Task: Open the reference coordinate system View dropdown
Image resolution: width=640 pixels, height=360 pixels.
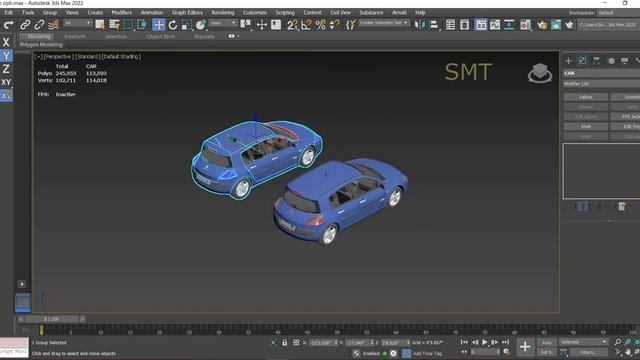Action: tap(223, 23)
